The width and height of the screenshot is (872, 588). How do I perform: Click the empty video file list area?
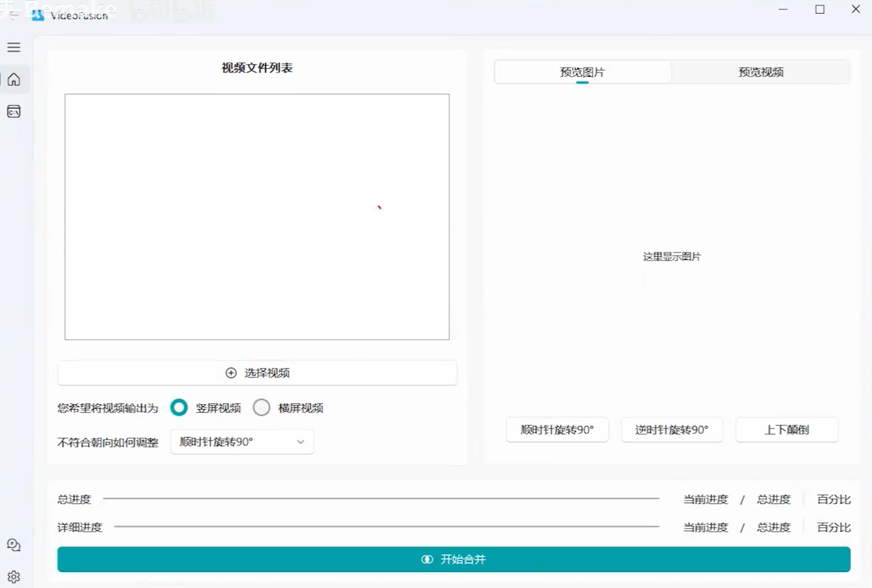tap(257, 217)
